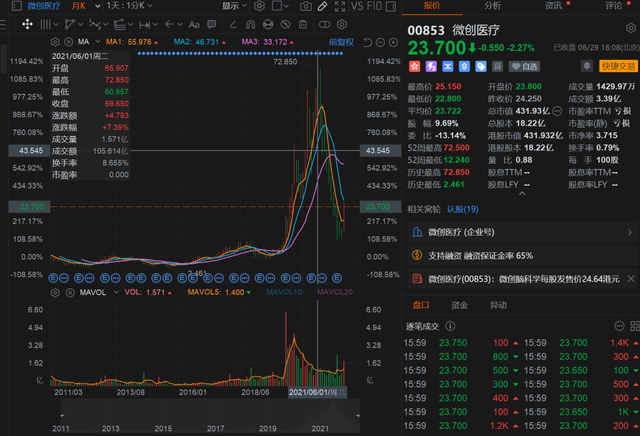The width and height of the screenshot is (640, 436).
Task: Open MAVOL indicator settings gear
Action: pos(55,292)
